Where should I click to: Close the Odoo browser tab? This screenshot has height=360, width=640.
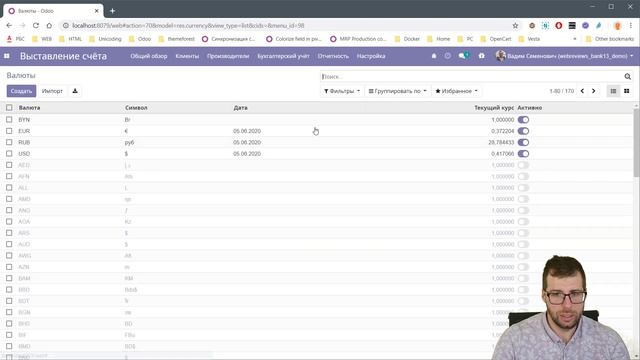pos(97,11)
